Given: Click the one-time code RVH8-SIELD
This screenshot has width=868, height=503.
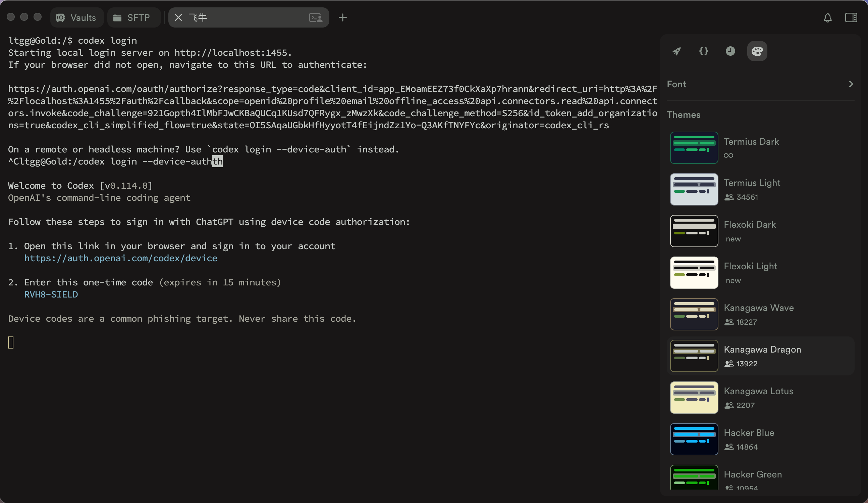Looking at the screenshot, I should 51,294.
